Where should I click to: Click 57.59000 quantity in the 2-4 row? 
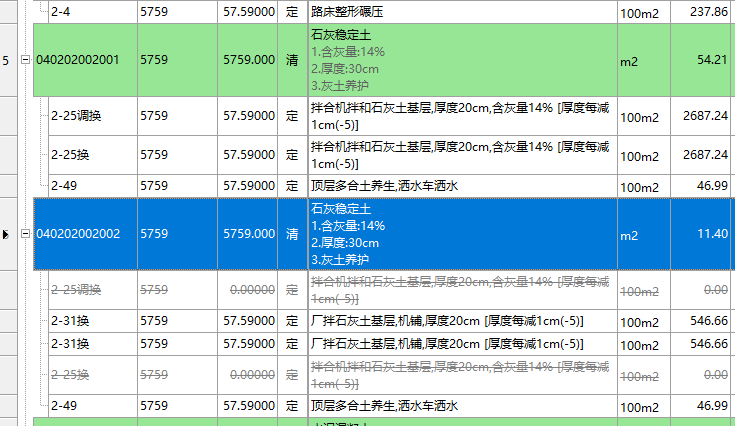pos(249,12)
